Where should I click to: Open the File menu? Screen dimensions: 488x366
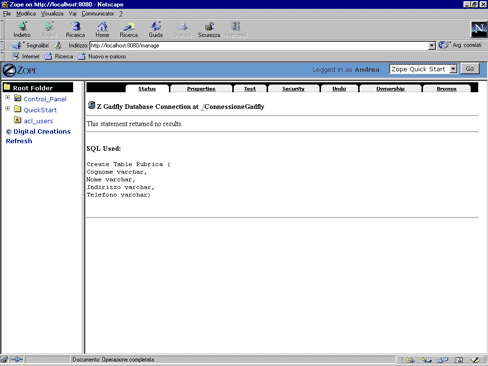click(x=7, y=14)
